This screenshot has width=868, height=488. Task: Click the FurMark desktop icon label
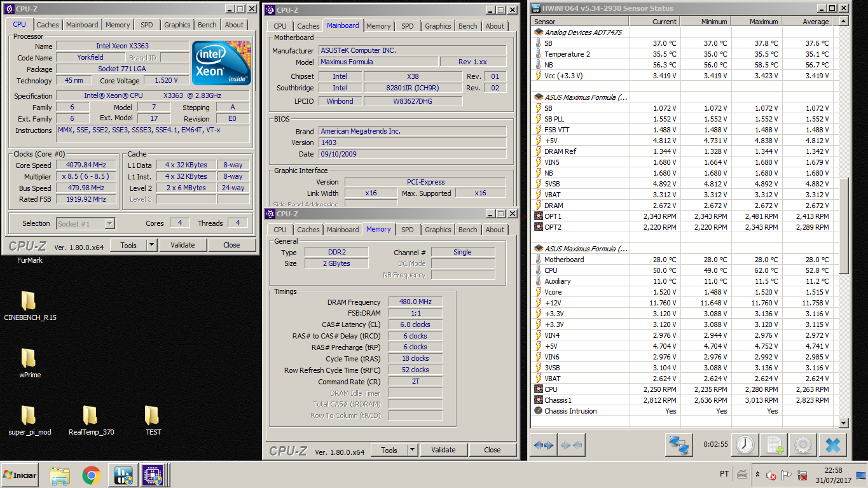(30, 260)
